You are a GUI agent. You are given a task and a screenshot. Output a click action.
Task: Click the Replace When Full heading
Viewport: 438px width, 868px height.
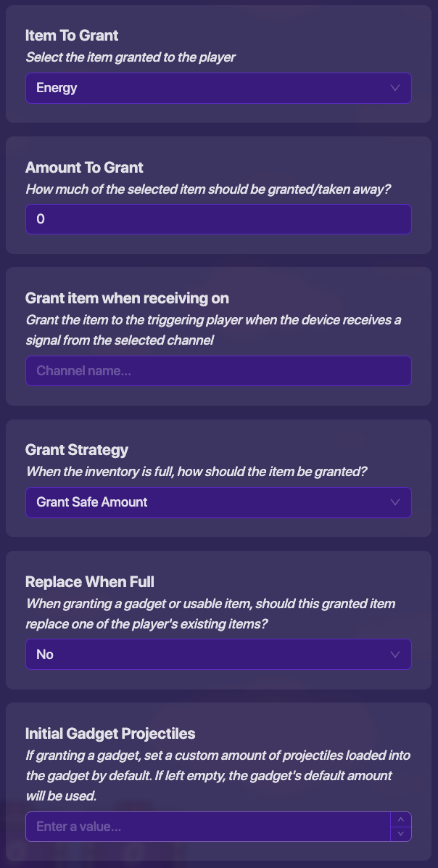click(x=90, y=581)
